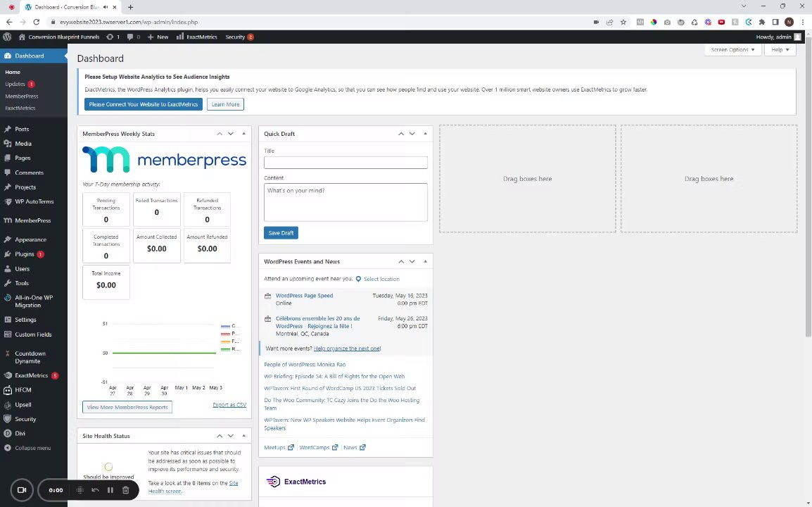Open the Users menu

[x=23, y=268]
